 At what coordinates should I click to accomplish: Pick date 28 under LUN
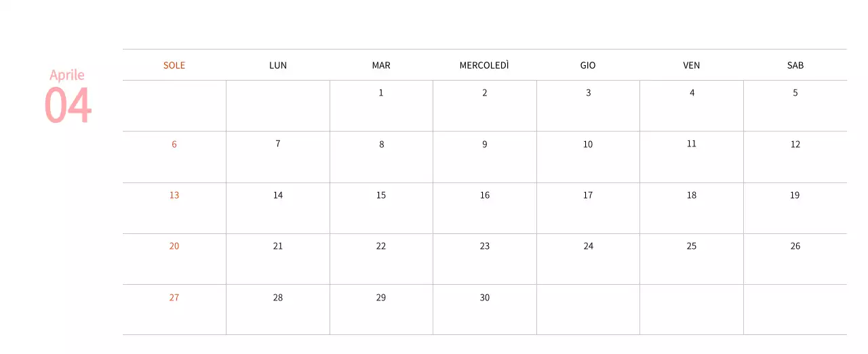point(278,298)
